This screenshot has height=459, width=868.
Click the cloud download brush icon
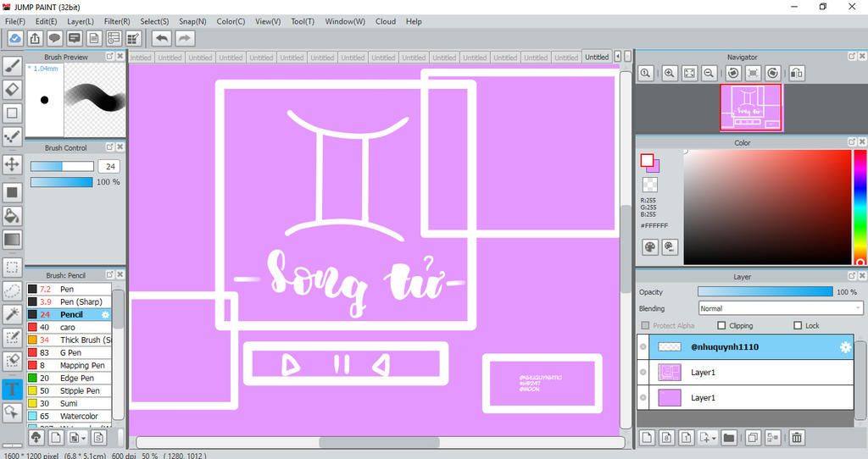pyautogui.click(x=36, y=438)
